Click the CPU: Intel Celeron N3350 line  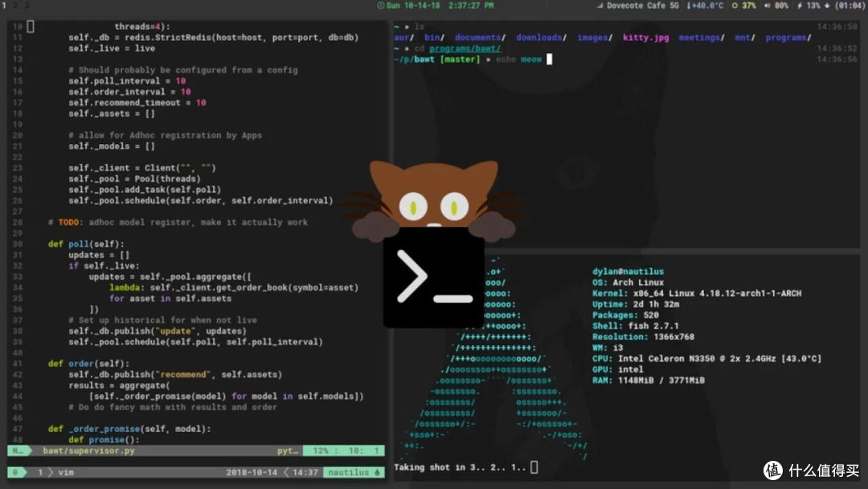[x=706, y=359]
